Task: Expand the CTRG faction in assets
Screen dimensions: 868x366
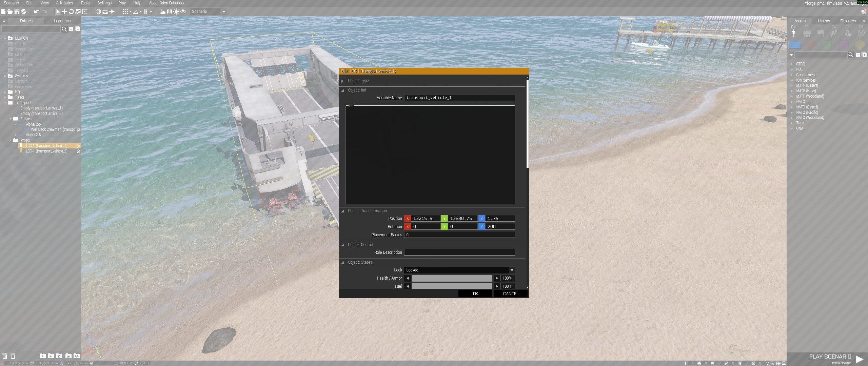Action: 792,64
